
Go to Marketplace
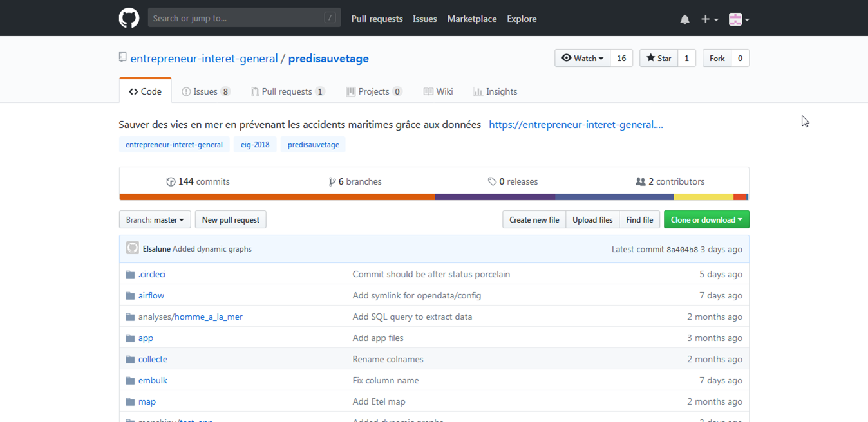472,19
